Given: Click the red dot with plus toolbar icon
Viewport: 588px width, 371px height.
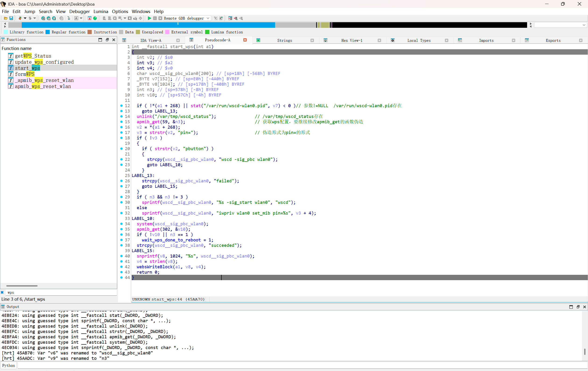Looking at the screenshot, I should (236, 18).
